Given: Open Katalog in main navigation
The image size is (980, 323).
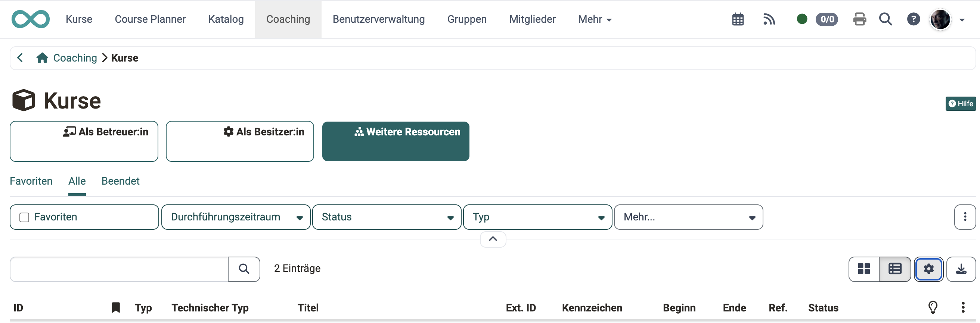Looking at the screenshot, I should pyautogui.click(x=226, y=19).
